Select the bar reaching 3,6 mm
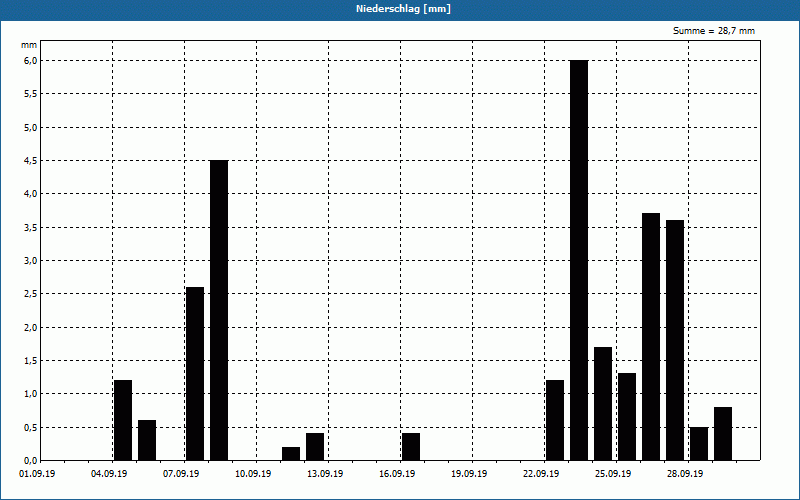This screenshot has width=800, height=500. [675, 340]
